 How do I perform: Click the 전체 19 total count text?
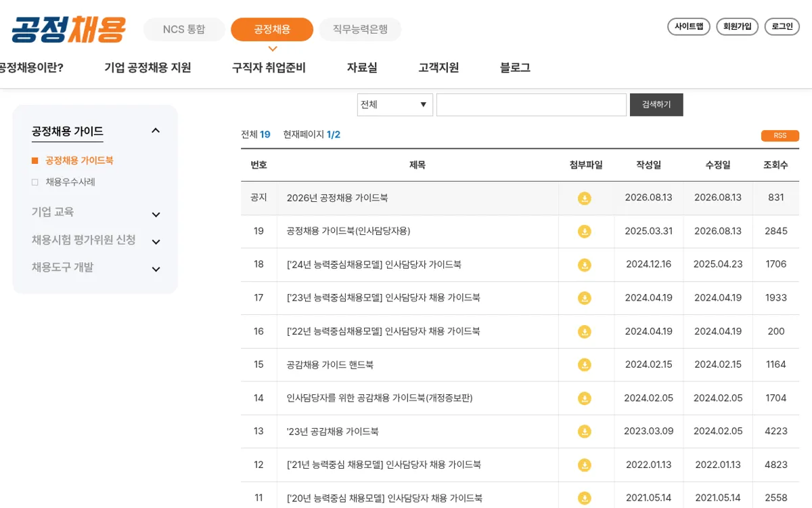pyautogui.click(x=256, y=135)
